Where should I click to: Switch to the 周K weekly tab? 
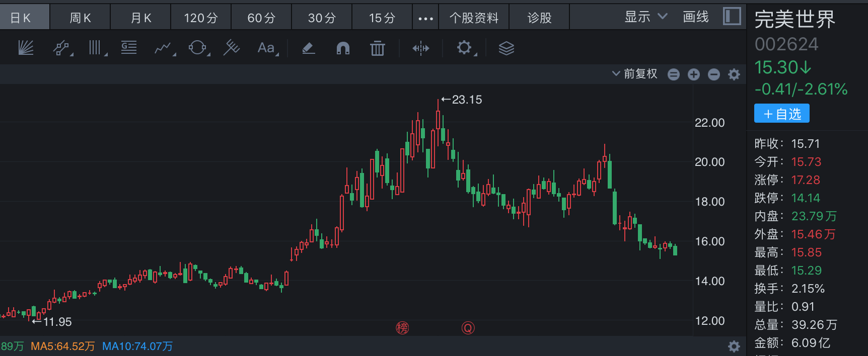80,18
